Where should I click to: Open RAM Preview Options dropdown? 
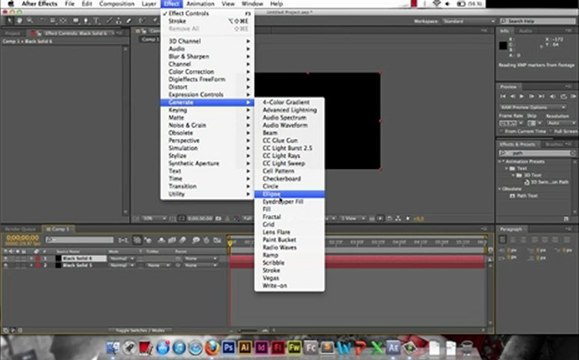532,107
